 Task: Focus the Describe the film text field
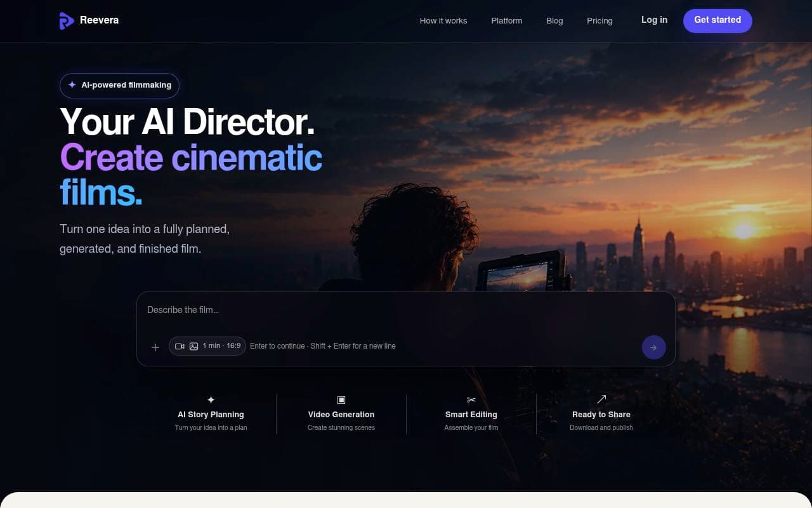coord(406,310)
